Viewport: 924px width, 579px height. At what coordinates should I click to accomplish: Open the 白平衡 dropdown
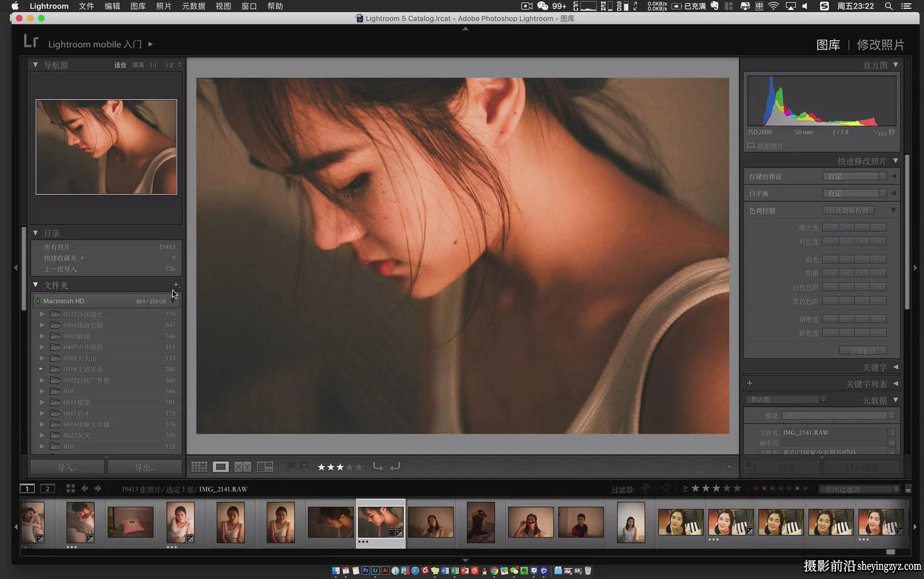tap(854, 193)
